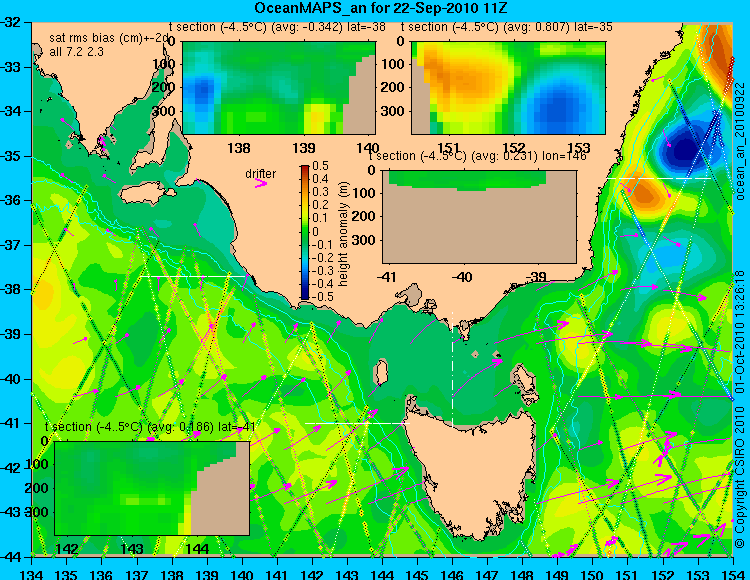Click the 'height anomaly (m)' colorbar label
The image size is (750, 580).
(x=343, y=234)
